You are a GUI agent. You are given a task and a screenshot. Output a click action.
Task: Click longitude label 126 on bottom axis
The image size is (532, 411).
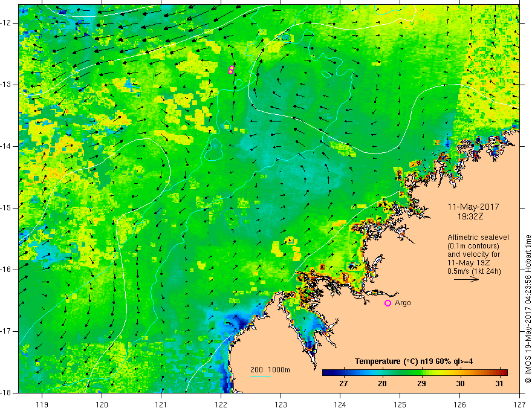[x=459, y=405]
